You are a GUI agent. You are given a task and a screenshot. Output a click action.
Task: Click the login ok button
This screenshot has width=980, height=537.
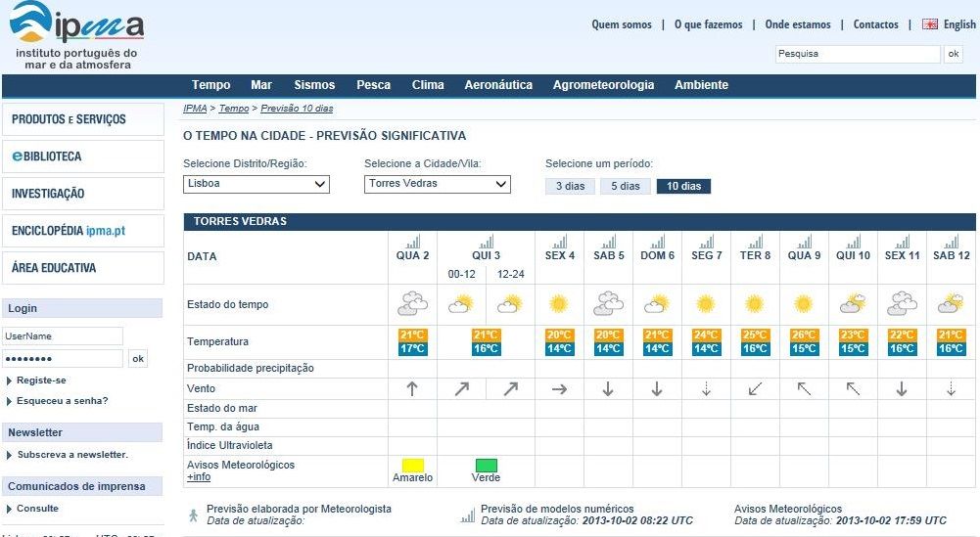tap(138, 358)
